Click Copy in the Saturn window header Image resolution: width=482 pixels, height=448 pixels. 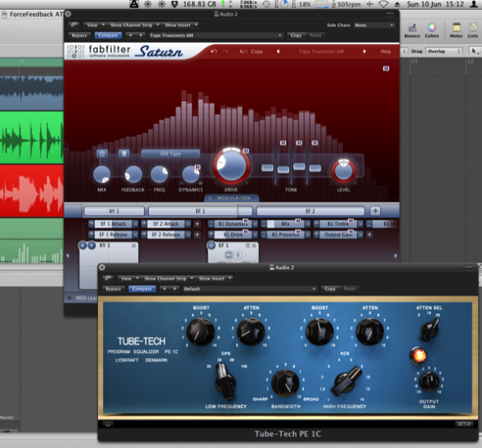click(296, 35)
